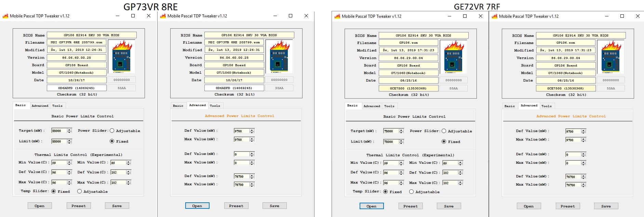Open the Tools tab in the GP73VR Basic window
Image resolution: width=644 pixels, height=217 pixels.
57,106
